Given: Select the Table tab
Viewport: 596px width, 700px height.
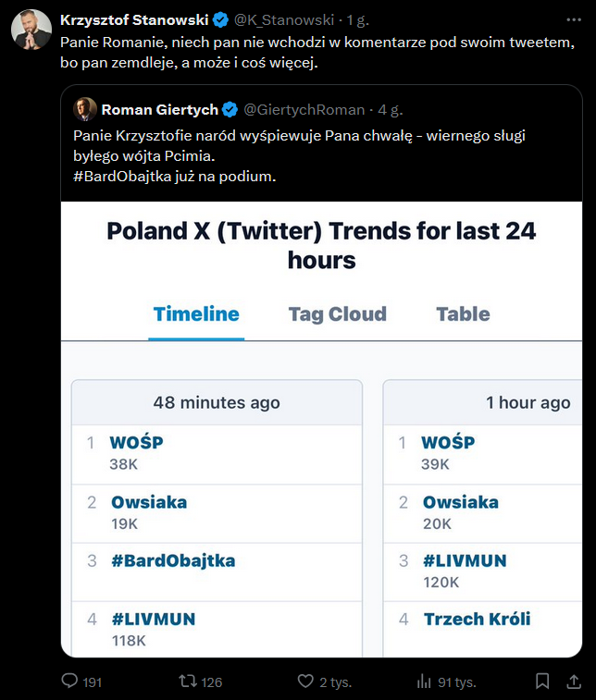Looking at the screenshot, I should [x=463, y=313].
